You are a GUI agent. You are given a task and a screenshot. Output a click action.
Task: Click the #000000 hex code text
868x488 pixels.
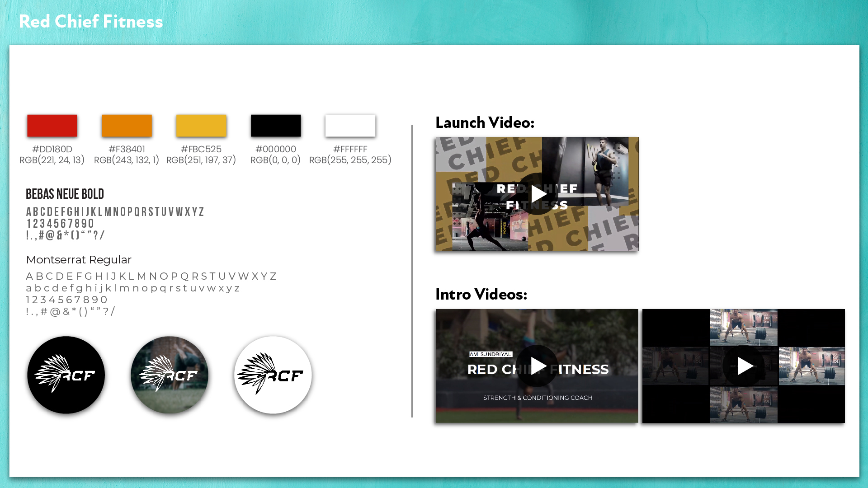[276, 149]
